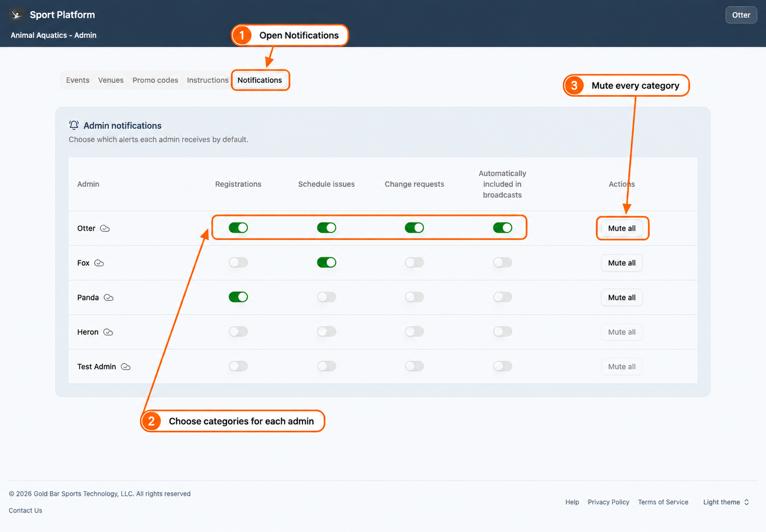Mute all notifications for Otter

coord(621,228)
